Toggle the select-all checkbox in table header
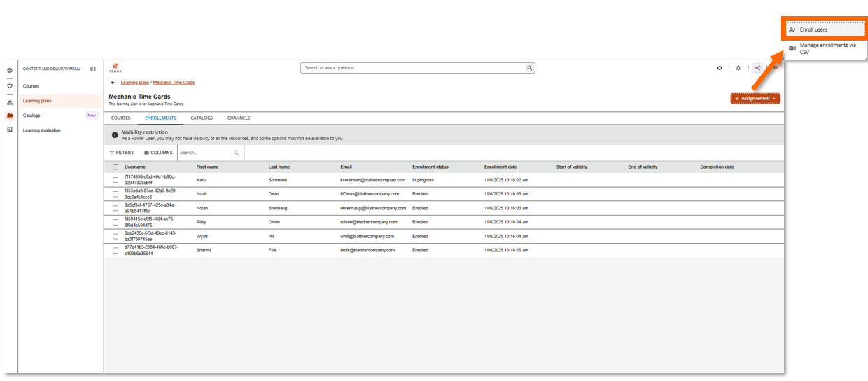868x381 pixels. (115, 167)
